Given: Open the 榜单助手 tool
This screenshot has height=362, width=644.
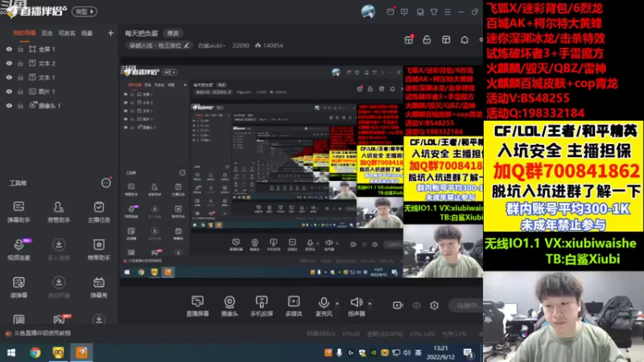Looking at the screenshot, I should coord(98,249).
